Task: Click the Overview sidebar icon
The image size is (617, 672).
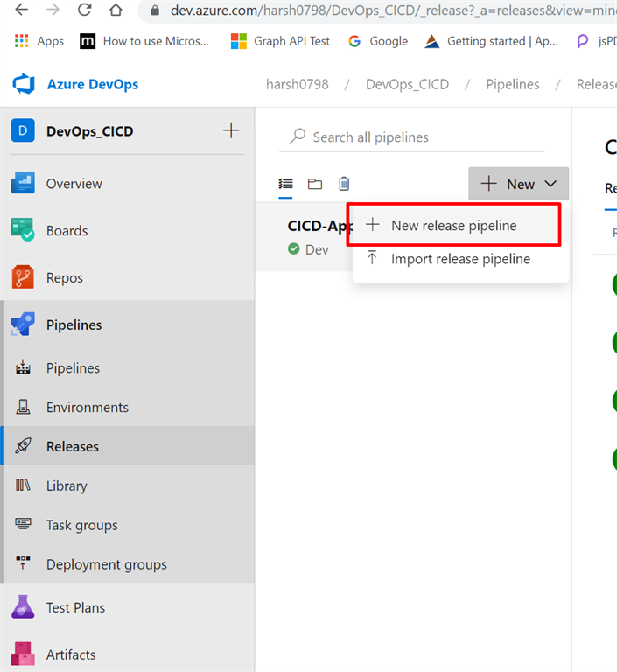Action: click(x=23, y=183)
